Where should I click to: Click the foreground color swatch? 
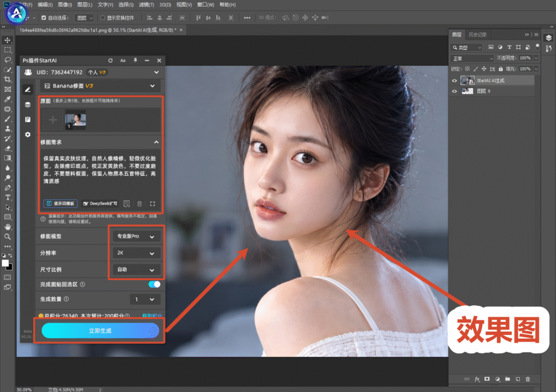click(x=5, y=263)
